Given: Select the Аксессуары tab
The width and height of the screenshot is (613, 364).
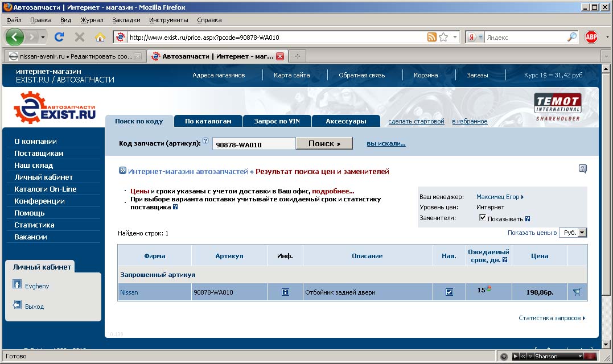Looking at the screenshot, I should coord(346,121).
